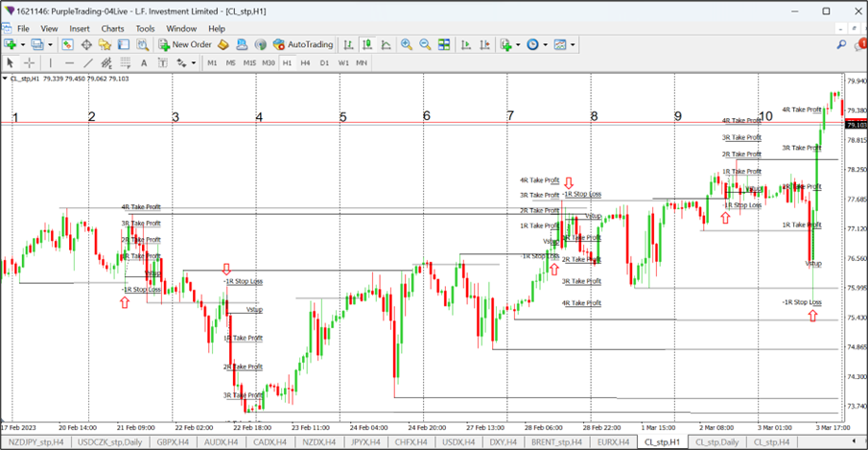Open the Window menu
The width and height of the screenshot is (868, 450).
click(181, 28)
